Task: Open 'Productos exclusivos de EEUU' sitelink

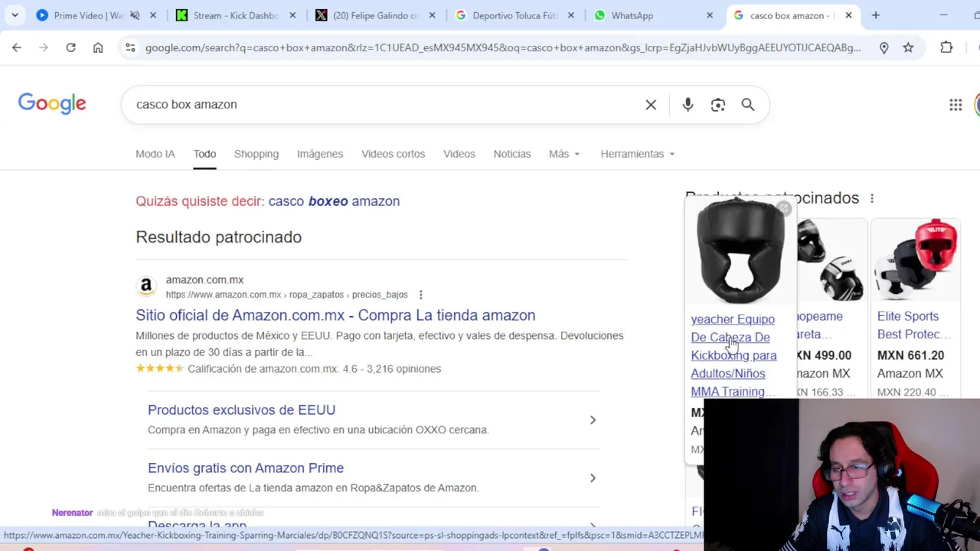Action: (x=241, y=410)
